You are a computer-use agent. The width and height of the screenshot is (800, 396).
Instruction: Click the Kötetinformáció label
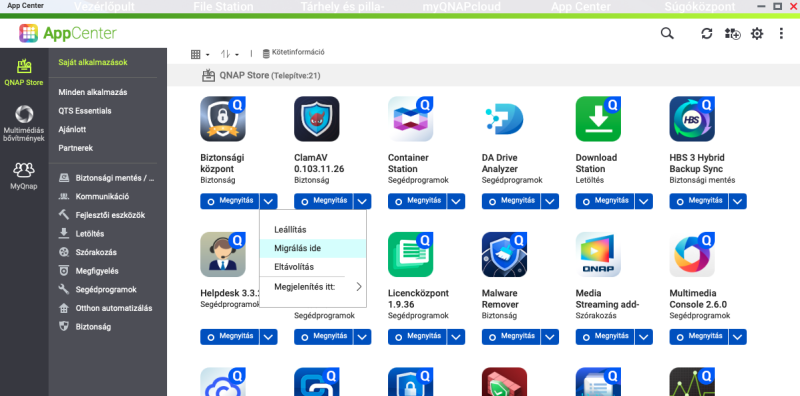(298, 53)
